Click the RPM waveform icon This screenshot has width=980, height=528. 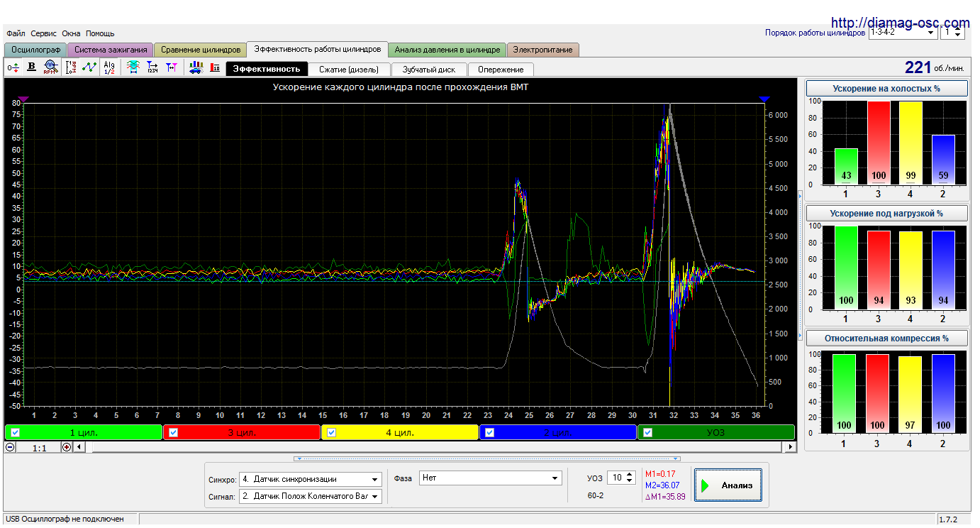pyautogui.click(x=50, y=67)
